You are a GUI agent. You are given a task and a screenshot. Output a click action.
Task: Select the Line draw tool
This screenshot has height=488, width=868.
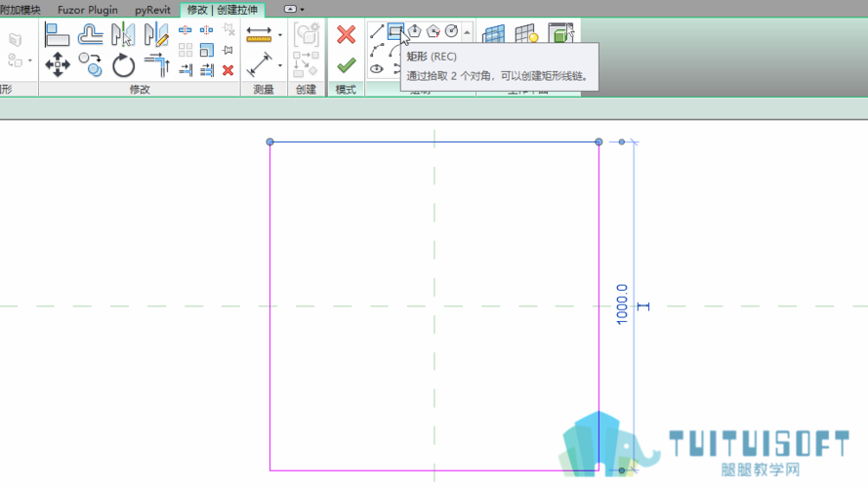tap(377, 31)
